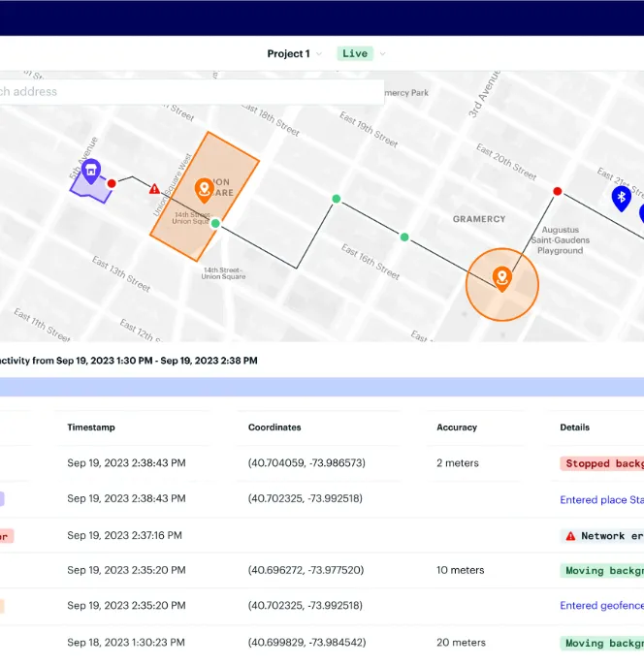Image resolution: width=644 pixels, height=665 pixels.
Task: Click the 10 meters accuracy value
Action: coord(461,570)
